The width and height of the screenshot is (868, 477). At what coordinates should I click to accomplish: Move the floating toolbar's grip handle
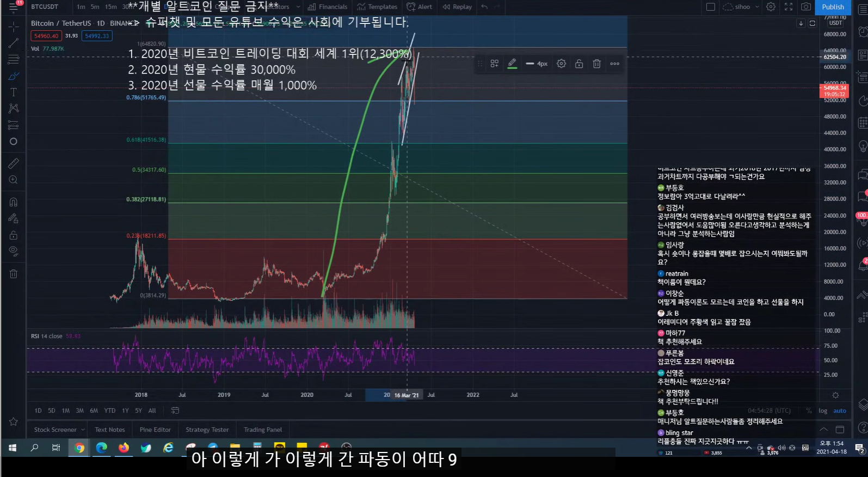pos(479,64)
